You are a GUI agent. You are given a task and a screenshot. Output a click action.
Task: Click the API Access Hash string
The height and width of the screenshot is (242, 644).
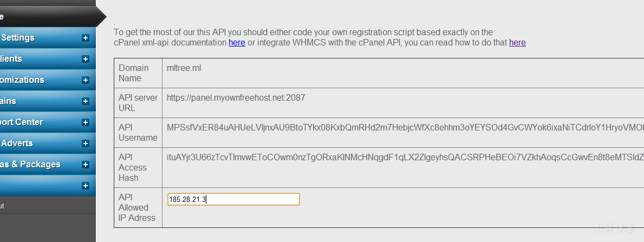405,158
